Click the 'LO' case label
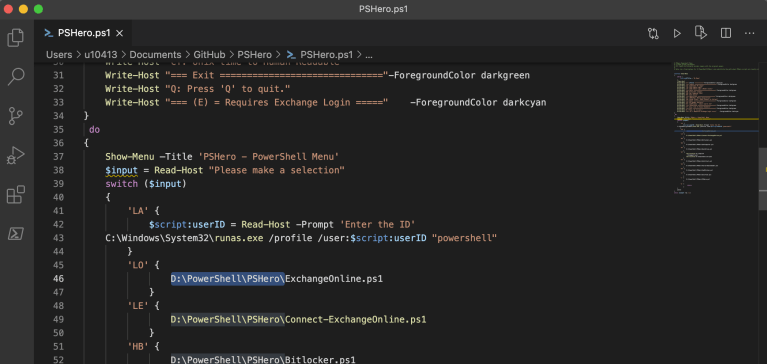Viewport: 767px width, 364px height. 137,265
